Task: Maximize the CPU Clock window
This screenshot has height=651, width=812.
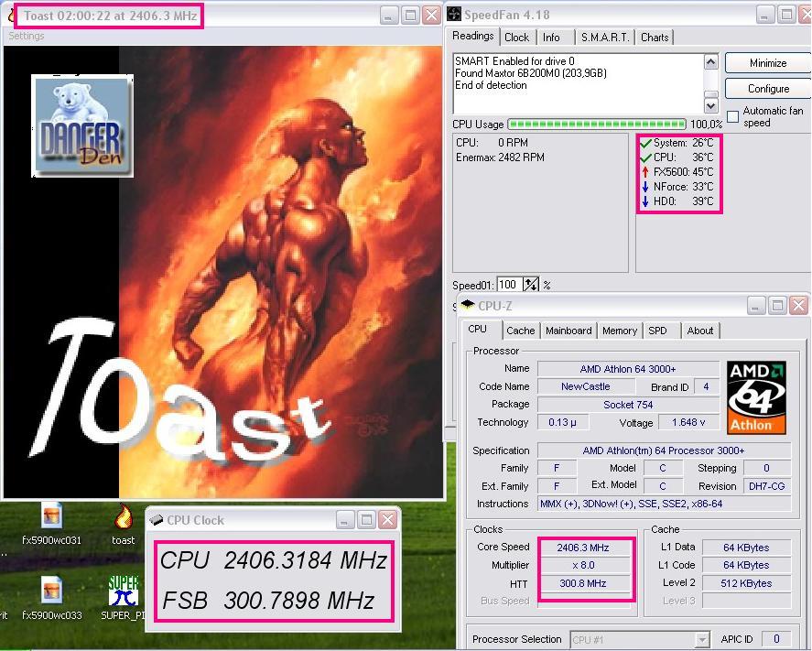Action: 366,519
